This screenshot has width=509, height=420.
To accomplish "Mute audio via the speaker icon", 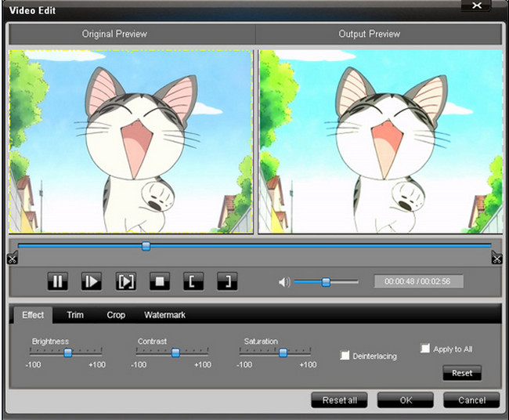I will pos(284,282).
